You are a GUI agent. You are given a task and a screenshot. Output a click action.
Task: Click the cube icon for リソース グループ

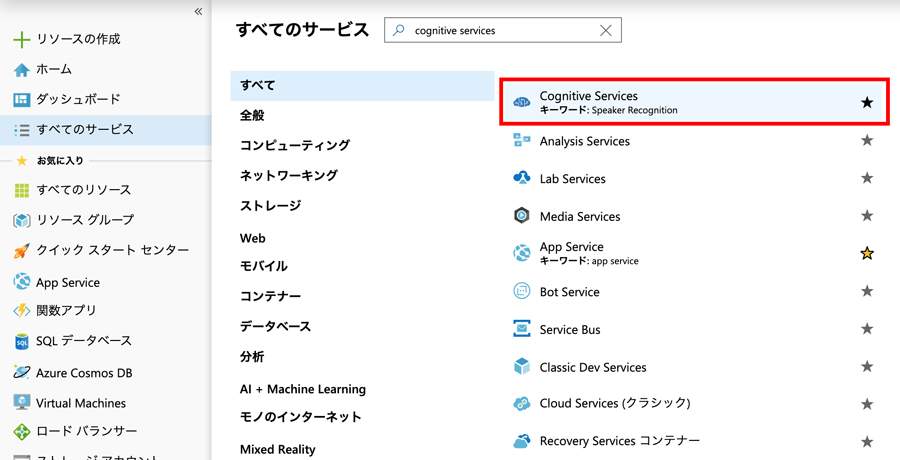coord(21,221)
